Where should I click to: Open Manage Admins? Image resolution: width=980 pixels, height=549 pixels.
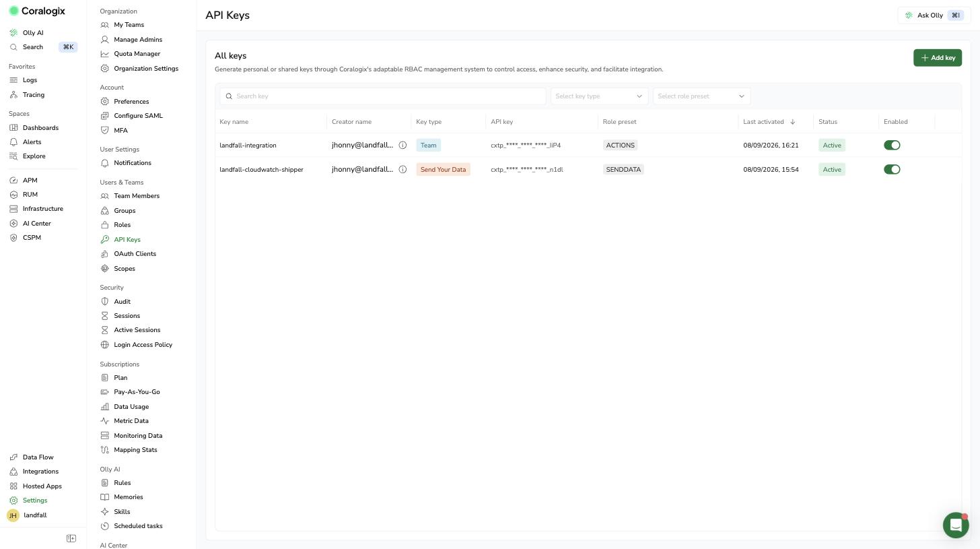[131, 40]
